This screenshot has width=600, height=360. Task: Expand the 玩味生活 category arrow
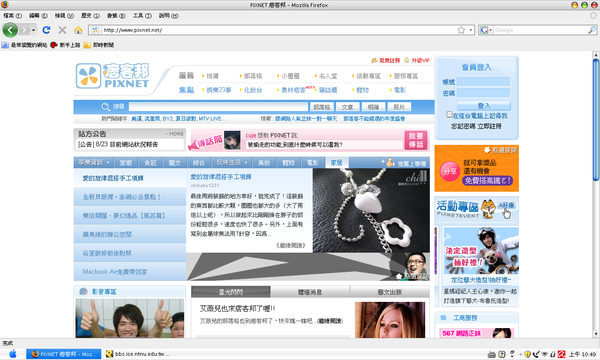pyautogui.click(x=246, y=163)
